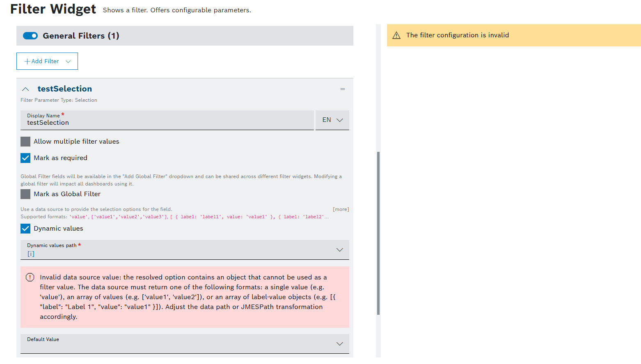
Task: Click the filter configuration is invalid message
Action: coord(458,35)
